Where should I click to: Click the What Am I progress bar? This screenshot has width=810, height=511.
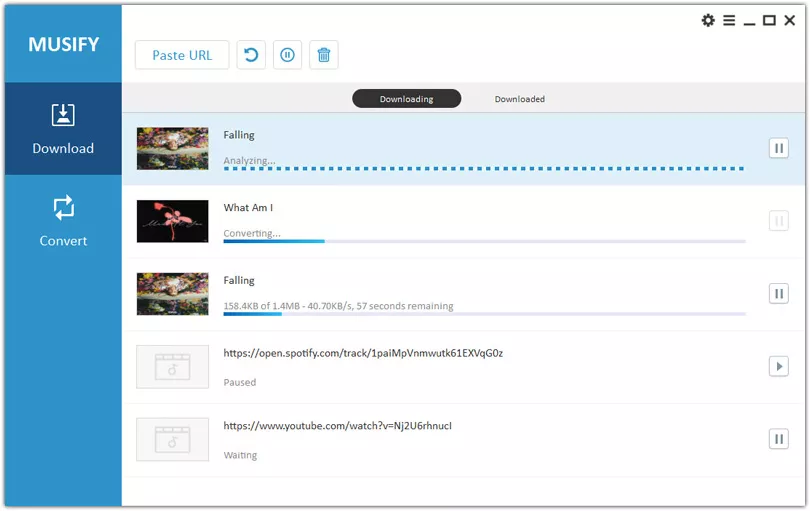[x=484, y=241]
